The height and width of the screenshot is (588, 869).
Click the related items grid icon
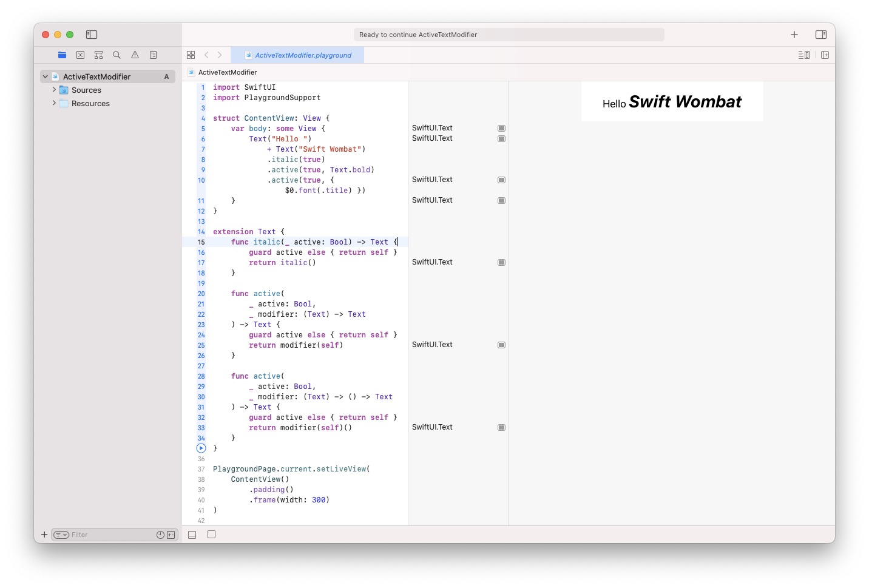point(191,55)
